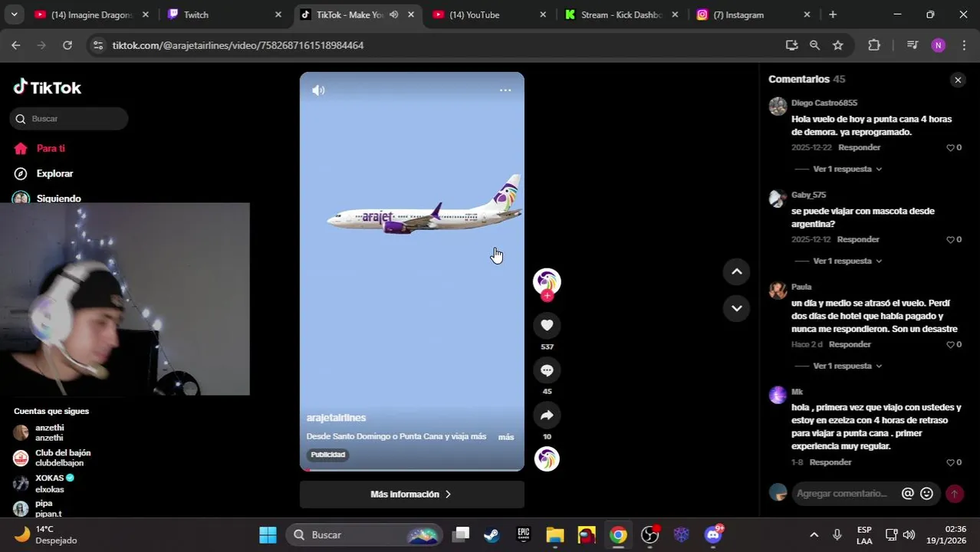Viewport: 980px width, 552px height.
Task: Open the Chrome extensions puzzle icon
Action: click(x=874, y=45)
